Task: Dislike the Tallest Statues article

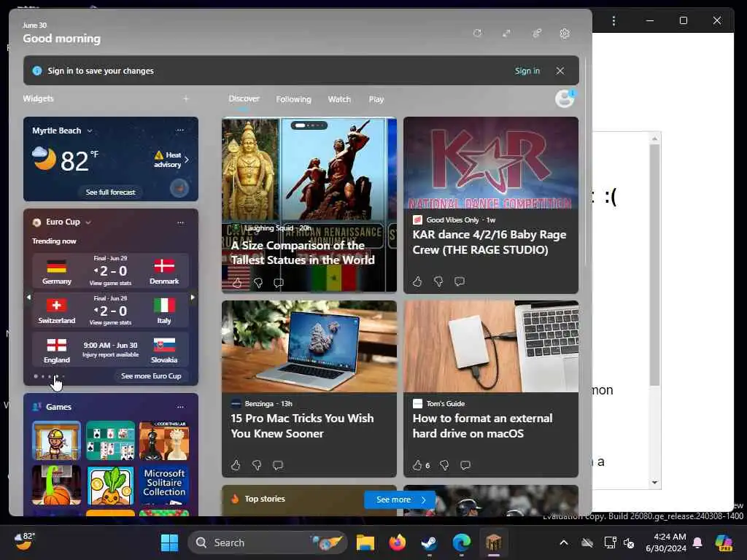Action: (x=258, y=283)
